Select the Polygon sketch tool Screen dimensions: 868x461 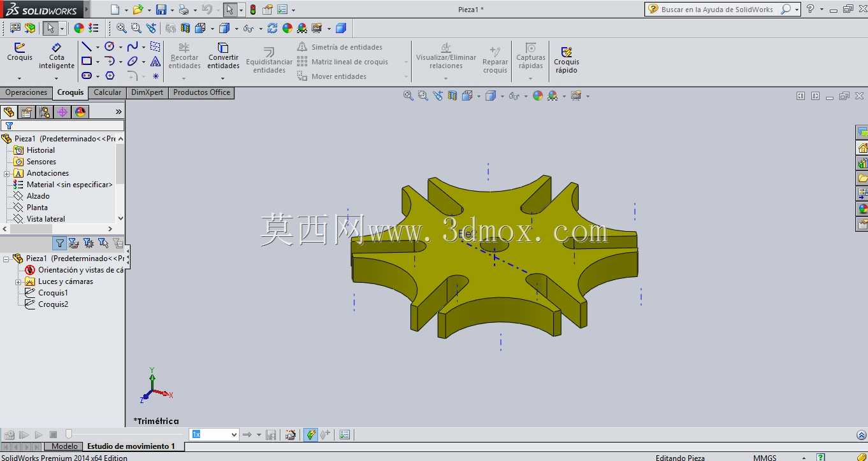(x=110, y=76)
